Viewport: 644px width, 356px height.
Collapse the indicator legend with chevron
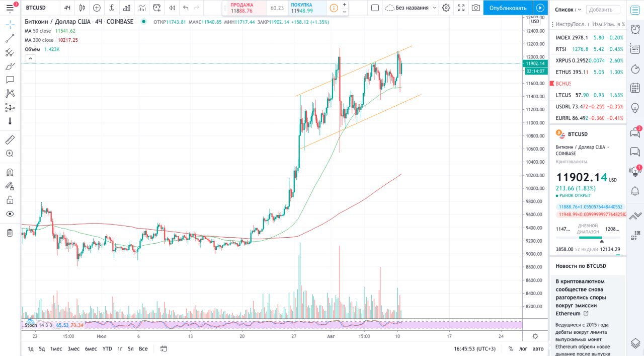pos(30,58)
